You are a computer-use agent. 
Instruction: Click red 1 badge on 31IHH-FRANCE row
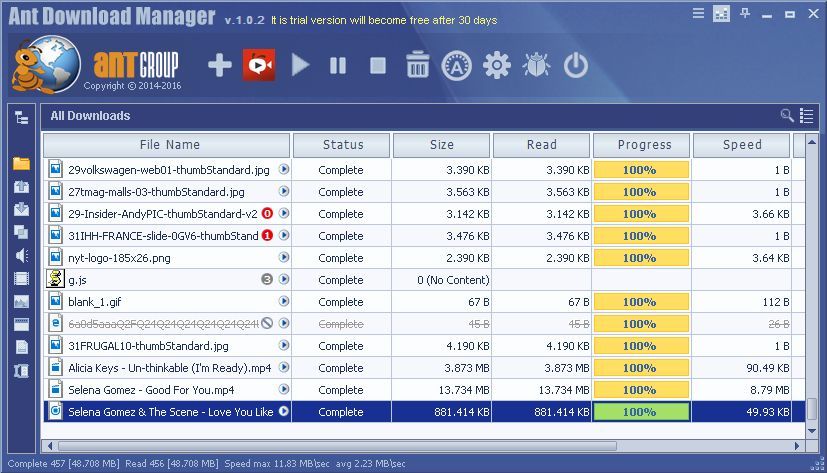[x=267, y=235]
